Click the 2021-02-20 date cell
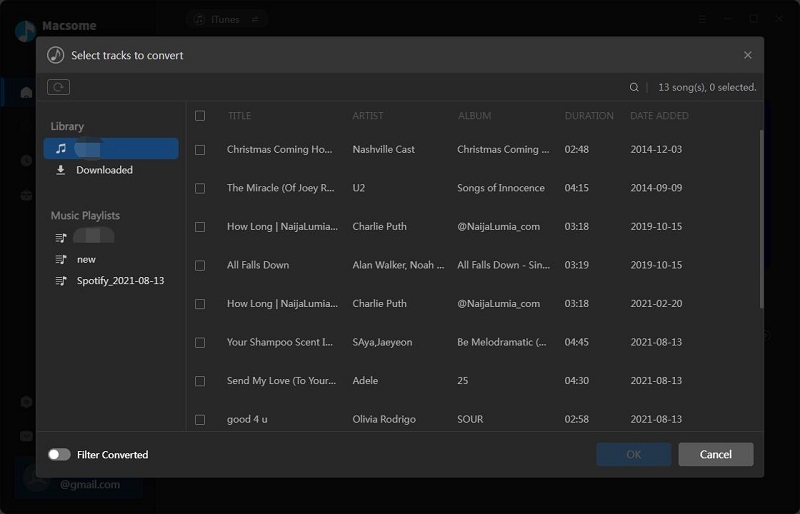800x514 pixels. 656,303
